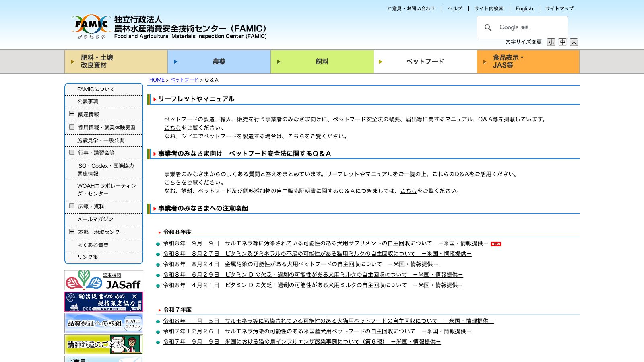Screen dimensions: 644x362
Task: Open the ペットフード navigation tab
Action: coord(425,62)
